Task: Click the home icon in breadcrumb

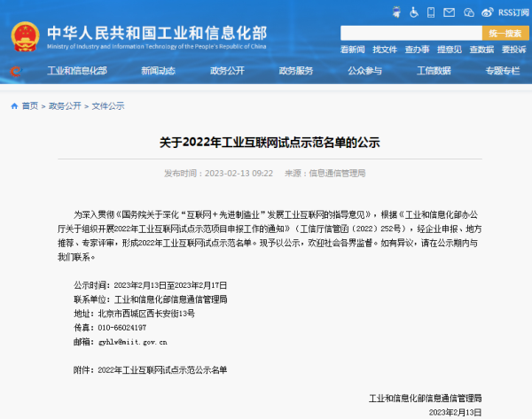Action: [14, 105]
